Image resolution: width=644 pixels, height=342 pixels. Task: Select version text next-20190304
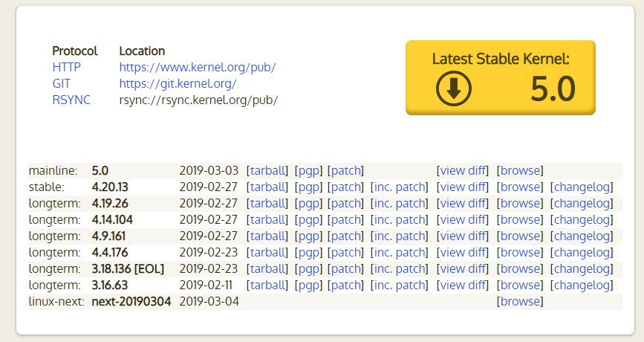131,302
